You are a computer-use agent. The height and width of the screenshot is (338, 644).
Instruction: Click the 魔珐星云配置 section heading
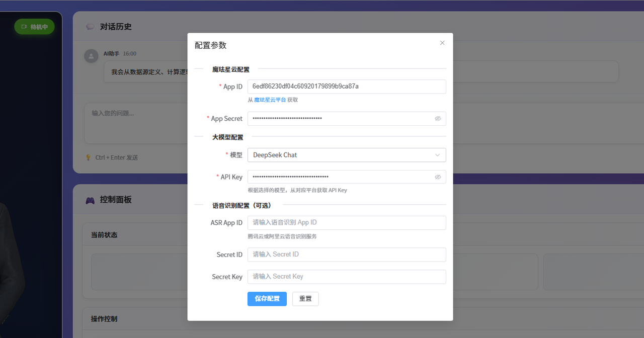(231, 69)
